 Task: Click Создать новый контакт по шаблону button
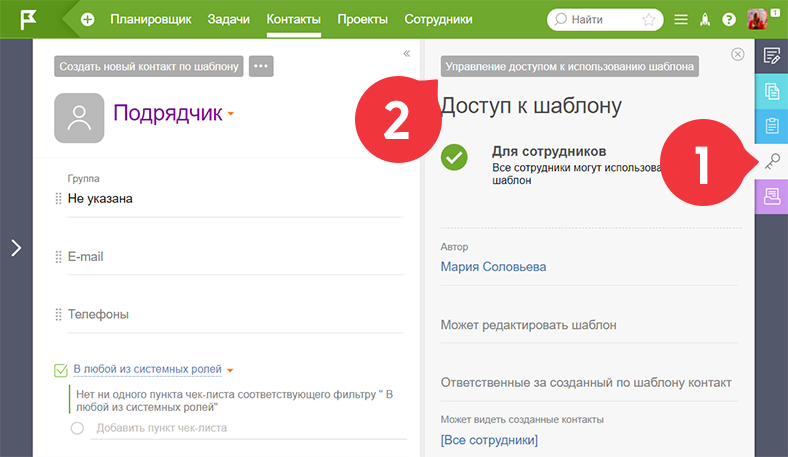149,66
